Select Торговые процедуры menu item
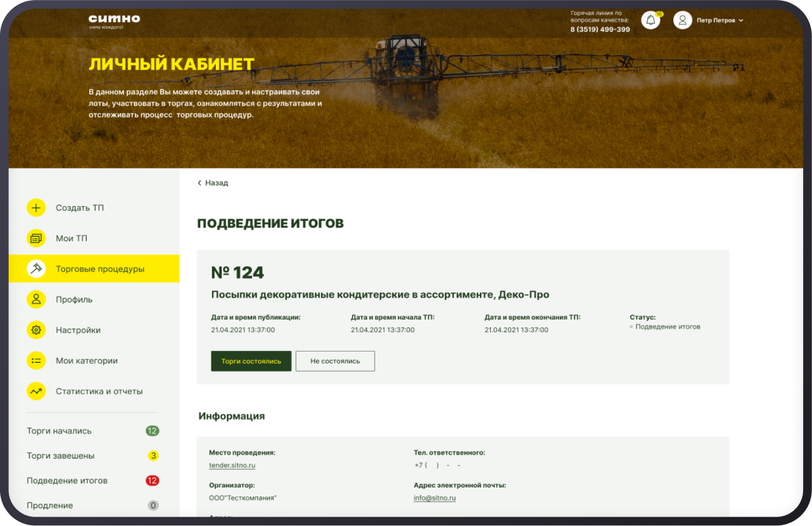 pyautogui.click(x=94, y=269)
